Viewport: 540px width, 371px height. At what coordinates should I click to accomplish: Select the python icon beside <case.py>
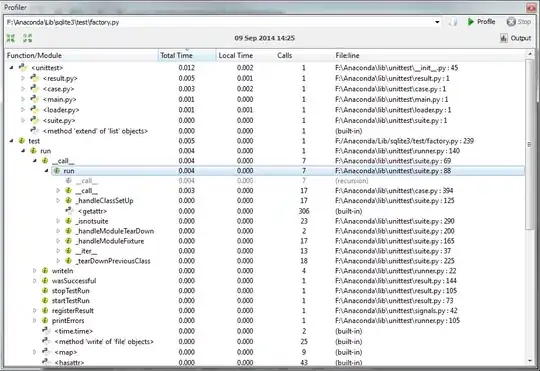pos(34,89)
